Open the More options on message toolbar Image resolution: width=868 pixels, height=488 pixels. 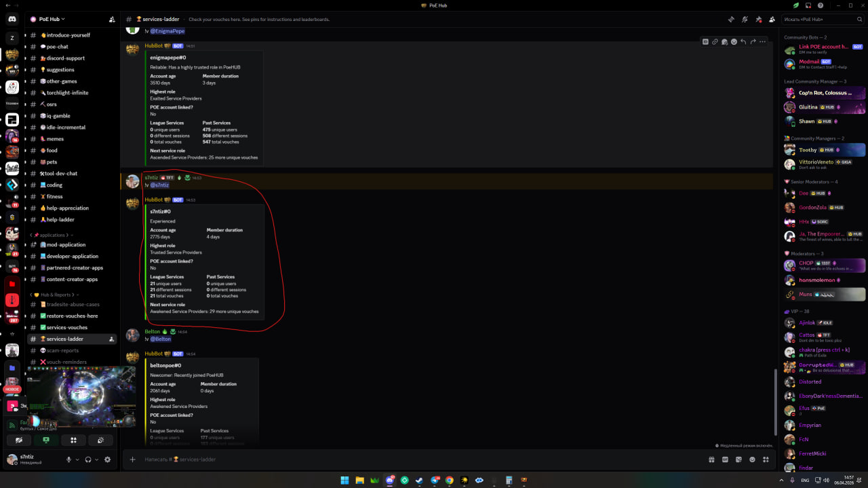tap(762, 41)
